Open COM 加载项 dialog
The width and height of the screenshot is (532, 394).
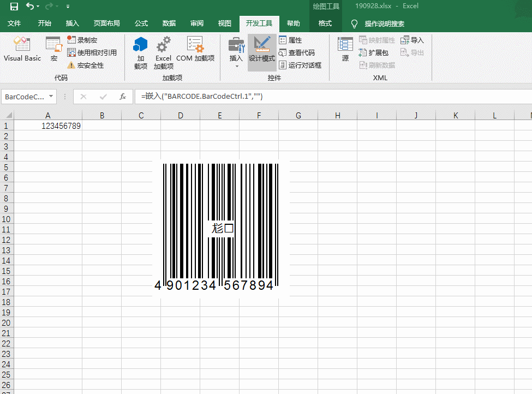pos(195,50)
